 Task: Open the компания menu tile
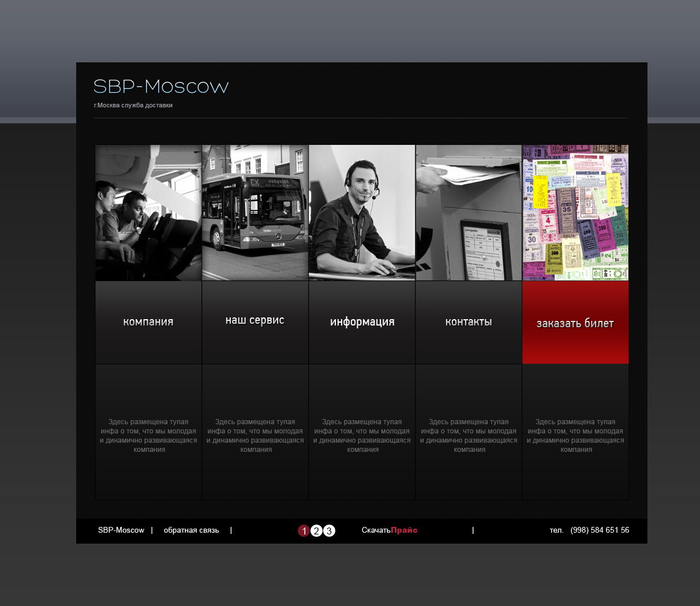pos(148,322)
